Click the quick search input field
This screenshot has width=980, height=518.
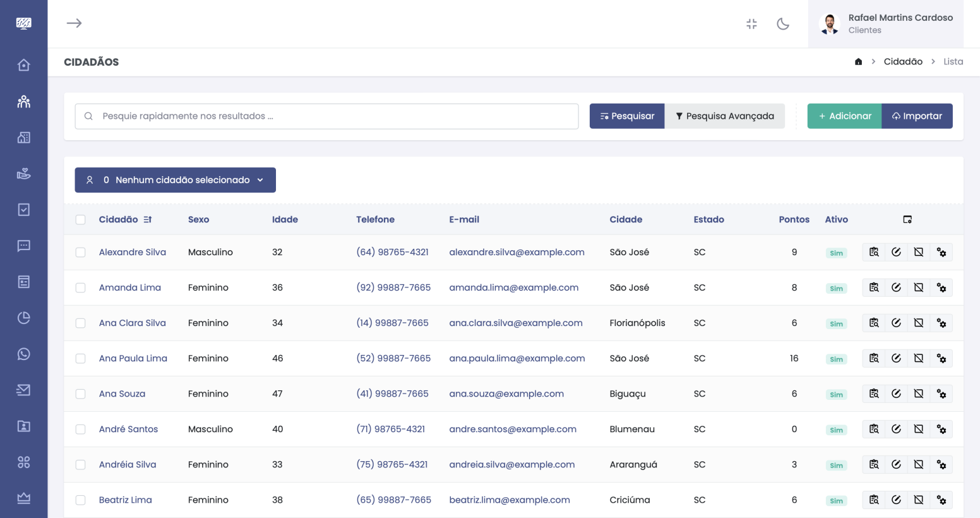point(326,116)
